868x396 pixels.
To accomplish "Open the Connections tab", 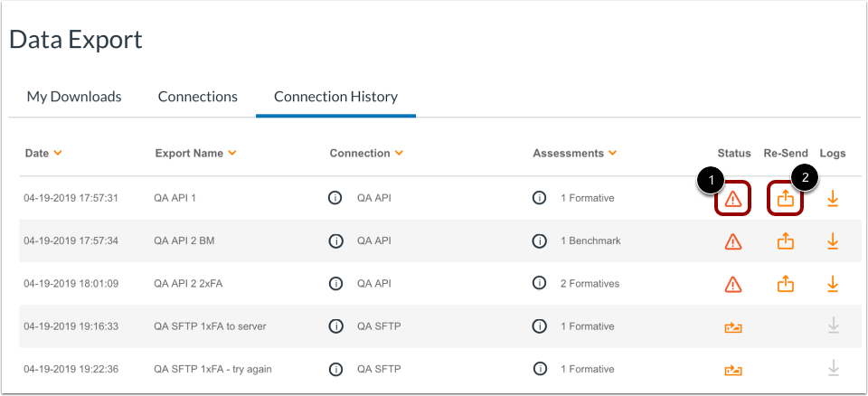I will (x=198, y=97).
